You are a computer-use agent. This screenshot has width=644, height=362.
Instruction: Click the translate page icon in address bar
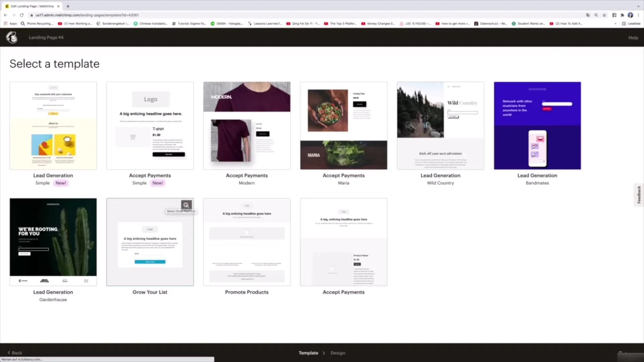coord(588,15)
